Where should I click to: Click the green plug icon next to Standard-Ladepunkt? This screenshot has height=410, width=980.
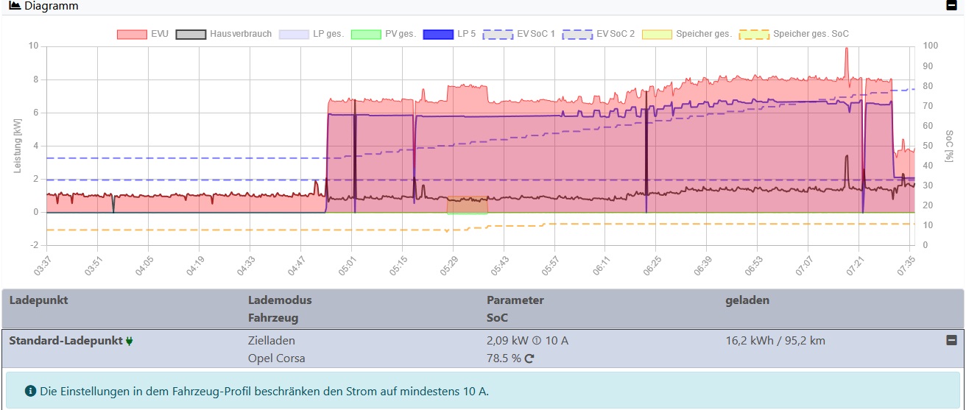130,341
